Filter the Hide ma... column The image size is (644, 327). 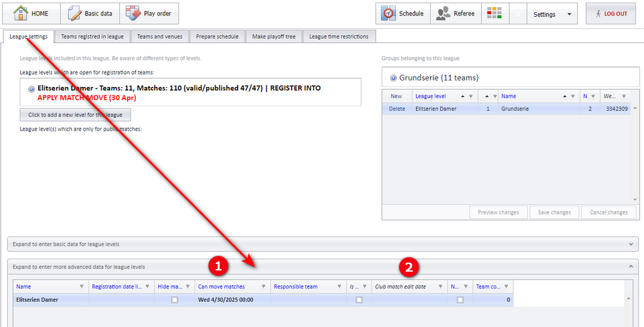click(187, 287)
